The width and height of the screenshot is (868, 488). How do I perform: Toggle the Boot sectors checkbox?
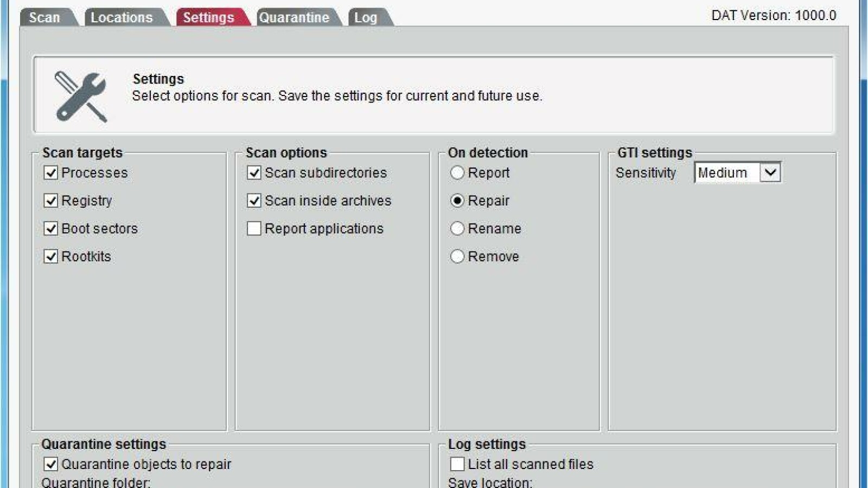(50, 228)
